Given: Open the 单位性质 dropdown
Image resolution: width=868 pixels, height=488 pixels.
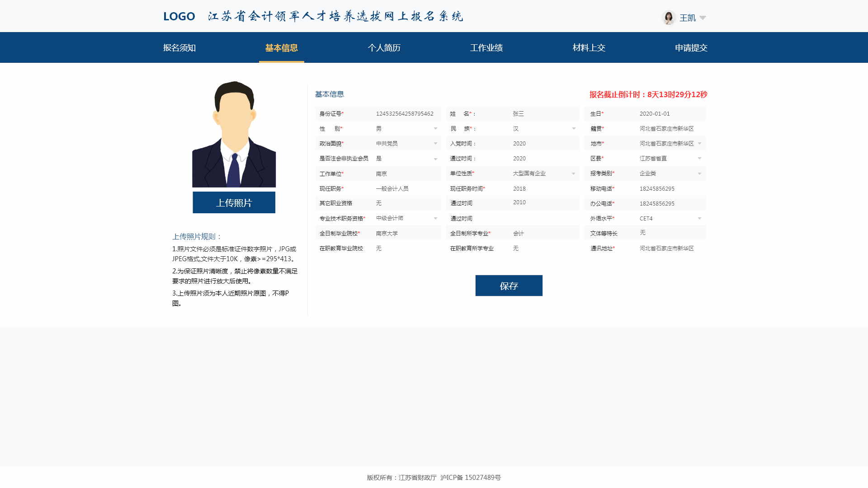Looking at the screenshot, I should (x=573, y=174).
